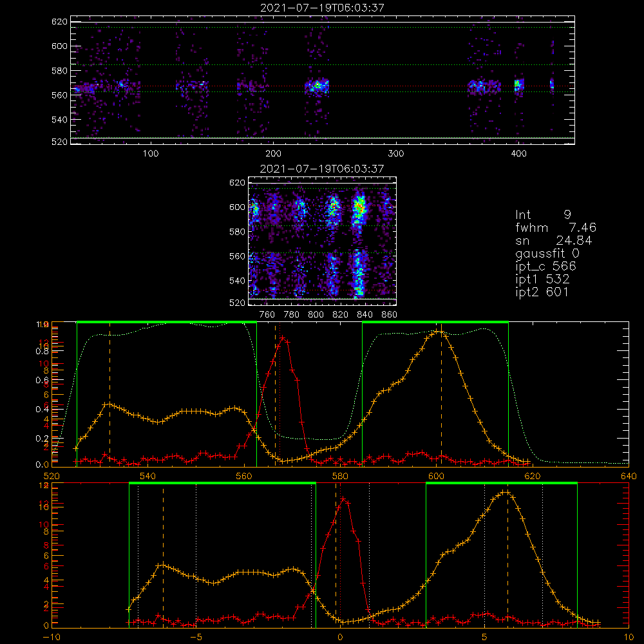Click the x-axis label '600' of upper line plot
The width and height of the screenshot is (644, 644).
(436, 477)
